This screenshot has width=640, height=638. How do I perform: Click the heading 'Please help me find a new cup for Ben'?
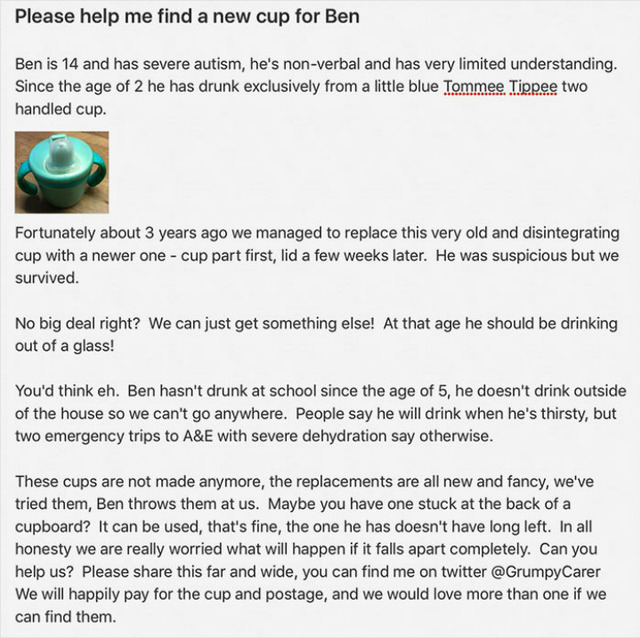[187, 17]
